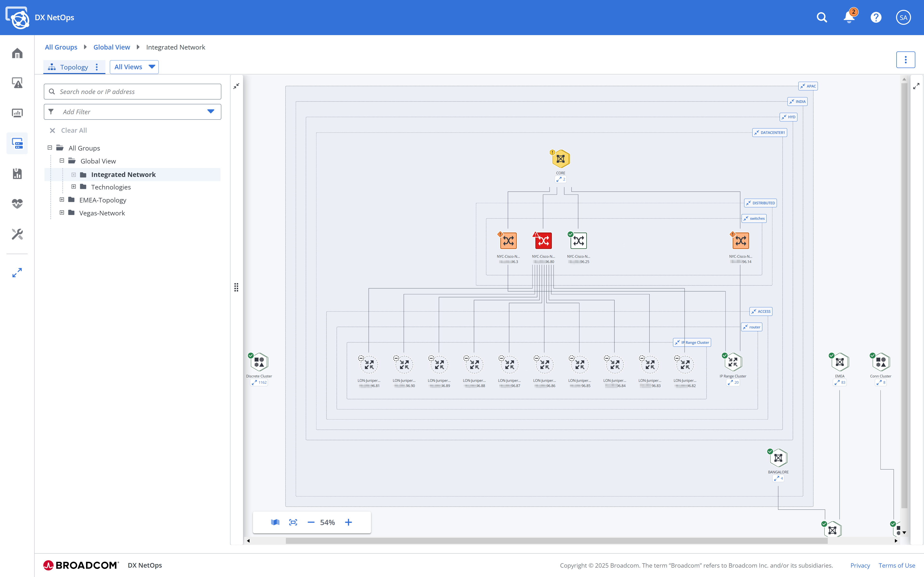Open the Dashboards sidebar icon

tap(17, 113)
